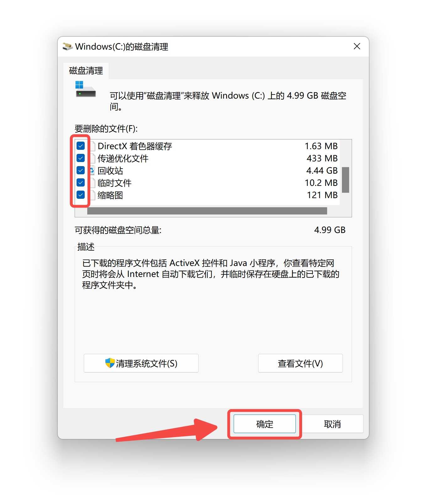Click the horizontal scrollbar under the file list
The width and height of the screenshot is (431, 504).
[x=207, y=211]
